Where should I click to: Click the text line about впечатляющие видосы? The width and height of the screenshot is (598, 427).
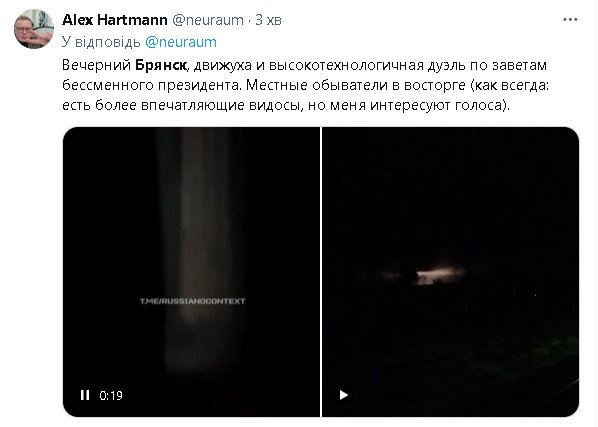tap(286, 105)
